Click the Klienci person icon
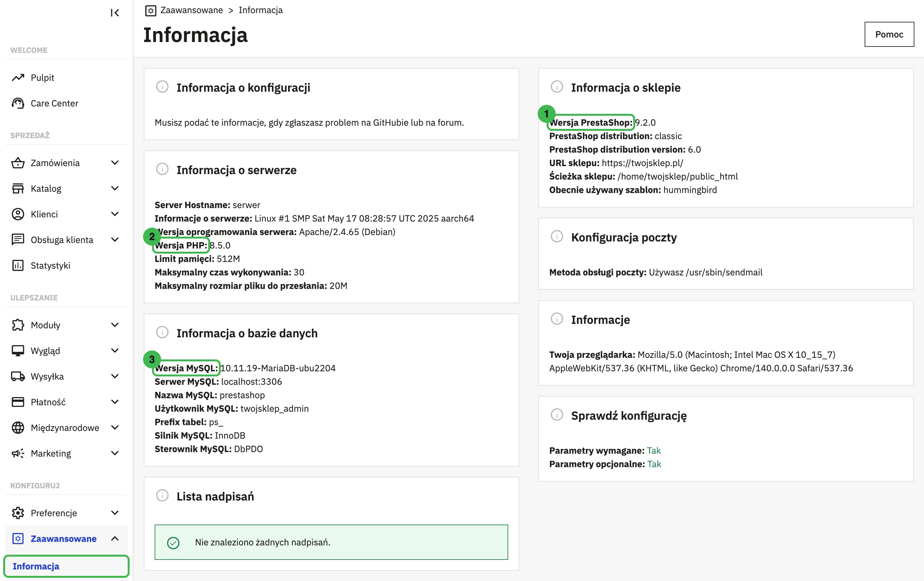Screen dimensions: 924x581 click(x=18, y=214)
